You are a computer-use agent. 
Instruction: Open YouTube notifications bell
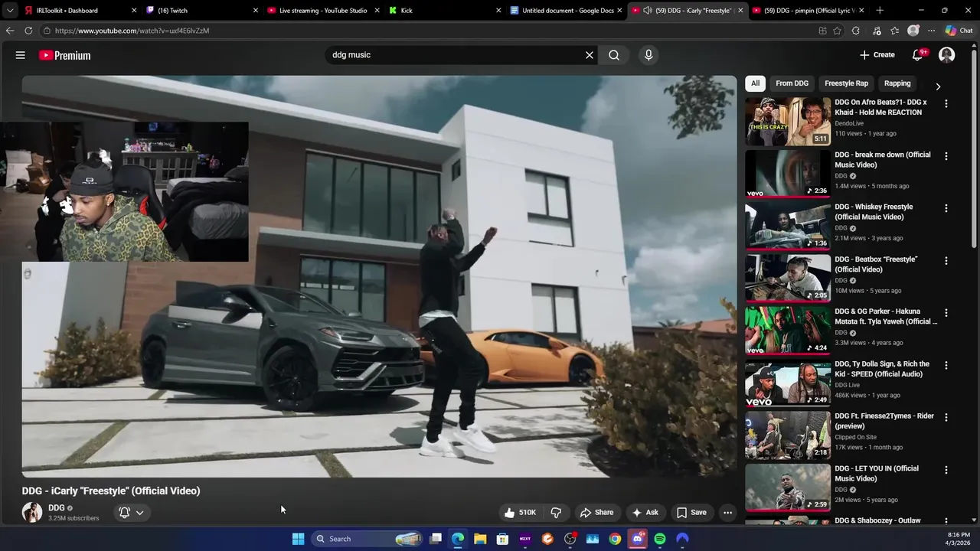[918, 55]
